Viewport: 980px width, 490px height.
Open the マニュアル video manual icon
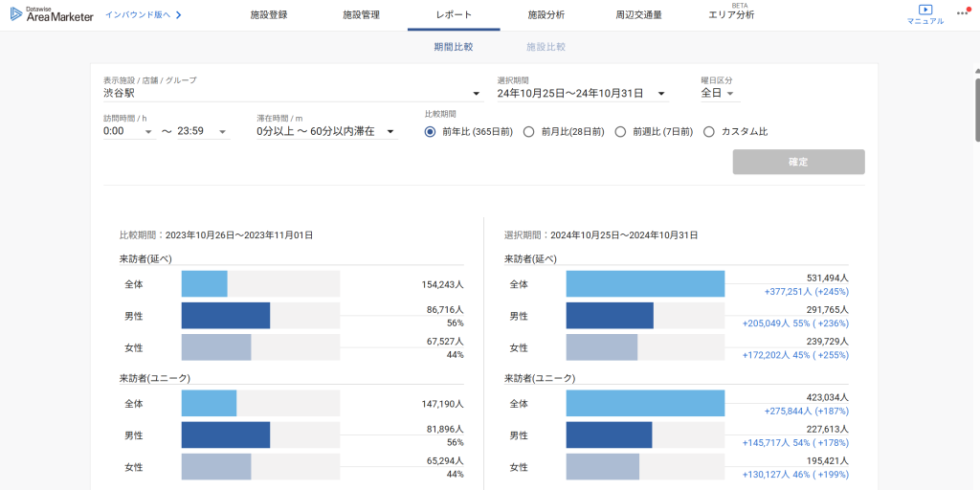pos(924,11)
